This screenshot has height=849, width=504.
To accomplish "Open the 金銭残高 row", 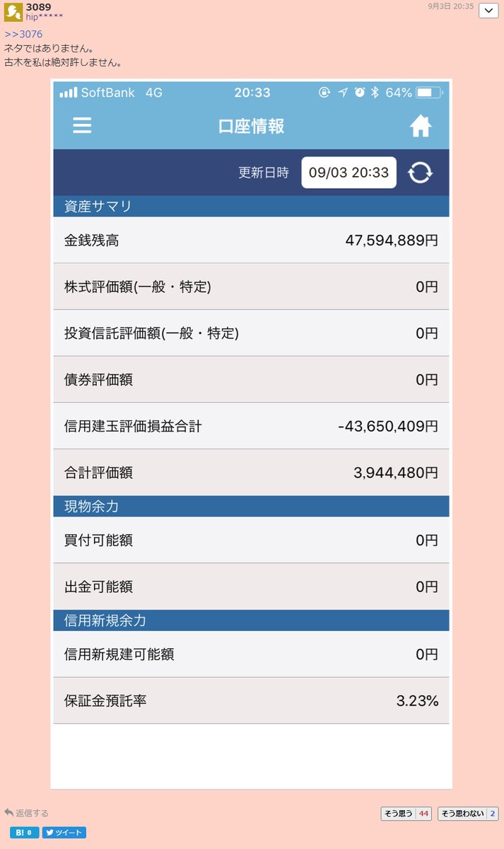I will 251,241.
